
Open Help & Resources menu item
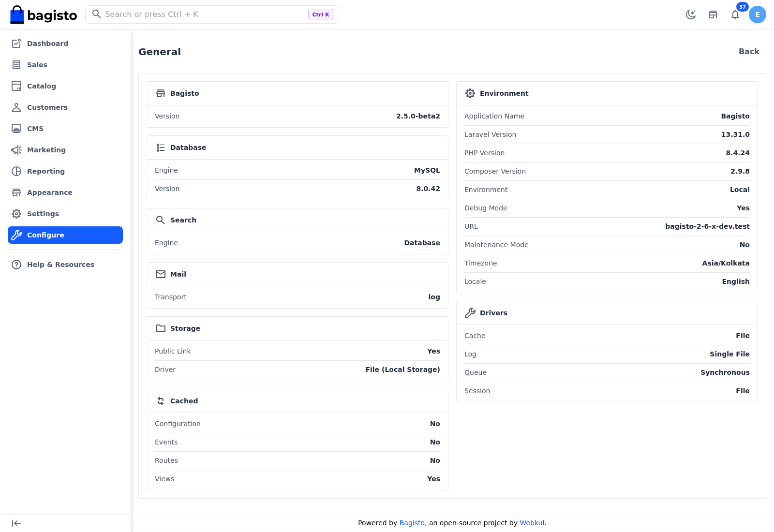tap(65, 265)
